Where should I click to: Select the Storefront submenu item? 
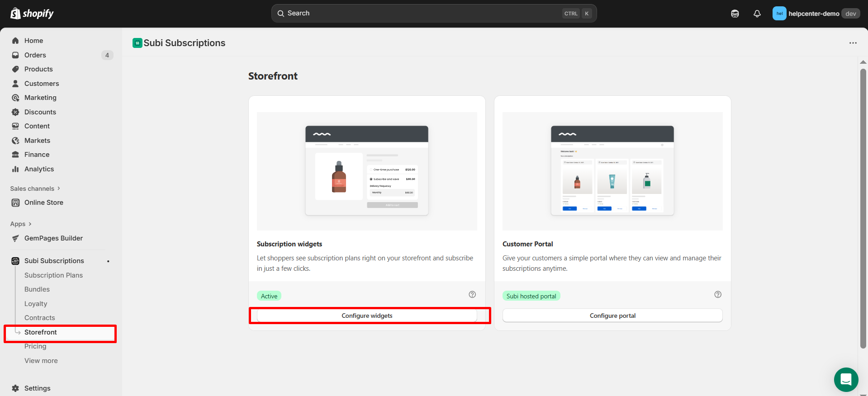pos(41,332)
